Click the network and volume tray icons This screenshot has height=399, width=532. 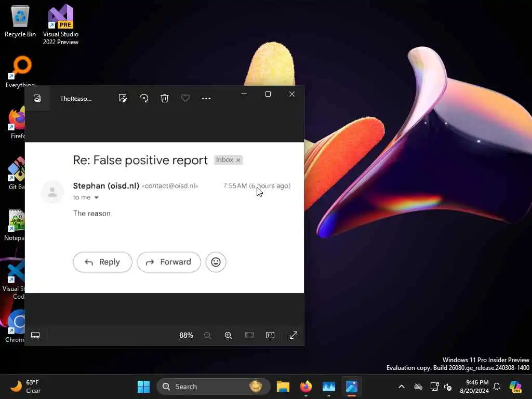pos(441,387)
